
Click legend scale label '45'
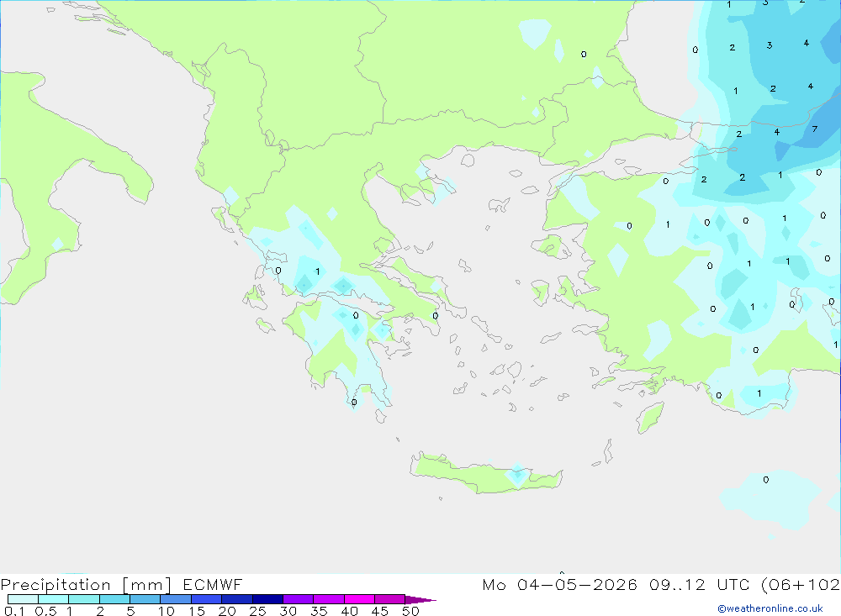(x=380, y=611)
